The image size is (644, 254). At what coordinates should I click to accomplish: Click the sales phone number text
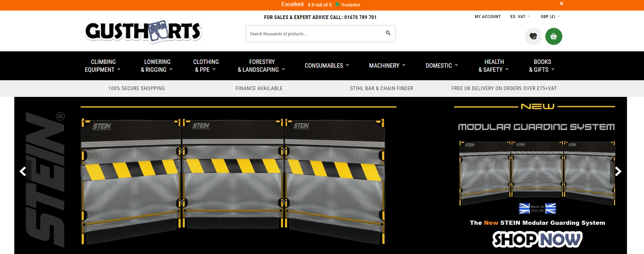[x=360, y=17]
